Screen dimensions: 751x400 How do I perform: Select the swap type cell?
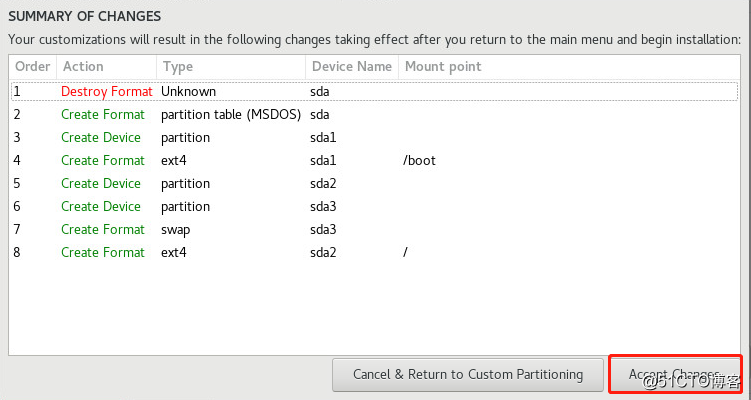[175, 230]
